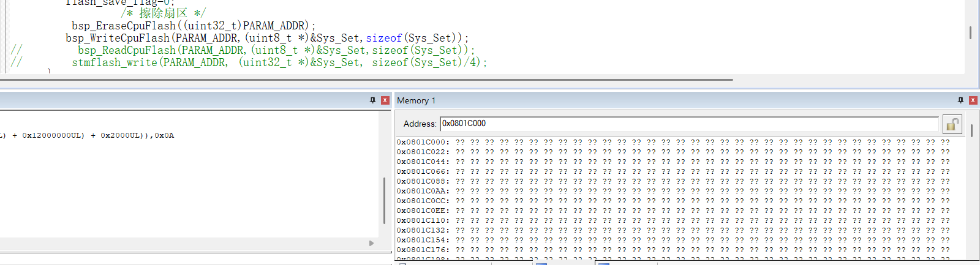Select memory row address 0x0801C176:
The image size is (980, 265).
(423, 250)
